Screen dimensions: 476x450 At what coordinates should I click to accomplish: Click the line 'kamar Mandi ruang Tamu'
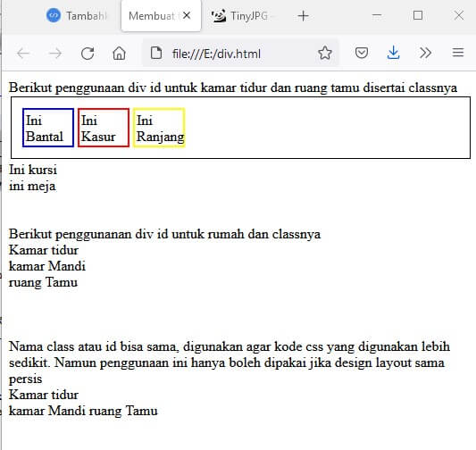(83, 411)
